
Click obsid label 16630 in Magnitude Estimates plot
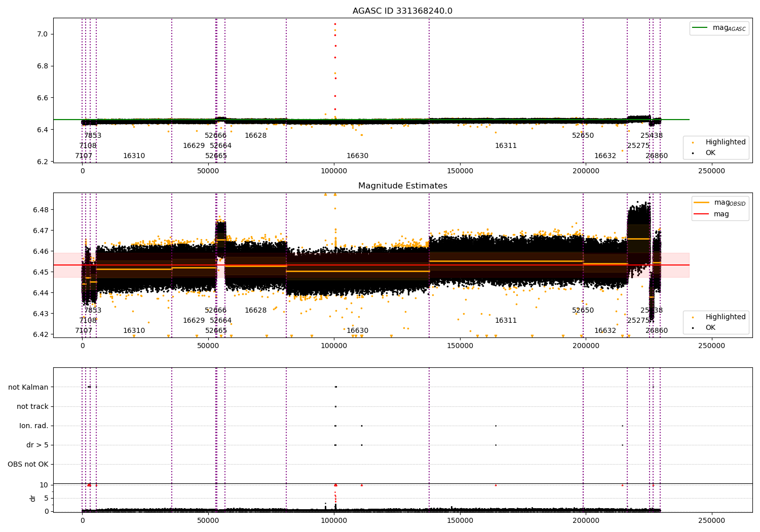(x=357, y=331)
